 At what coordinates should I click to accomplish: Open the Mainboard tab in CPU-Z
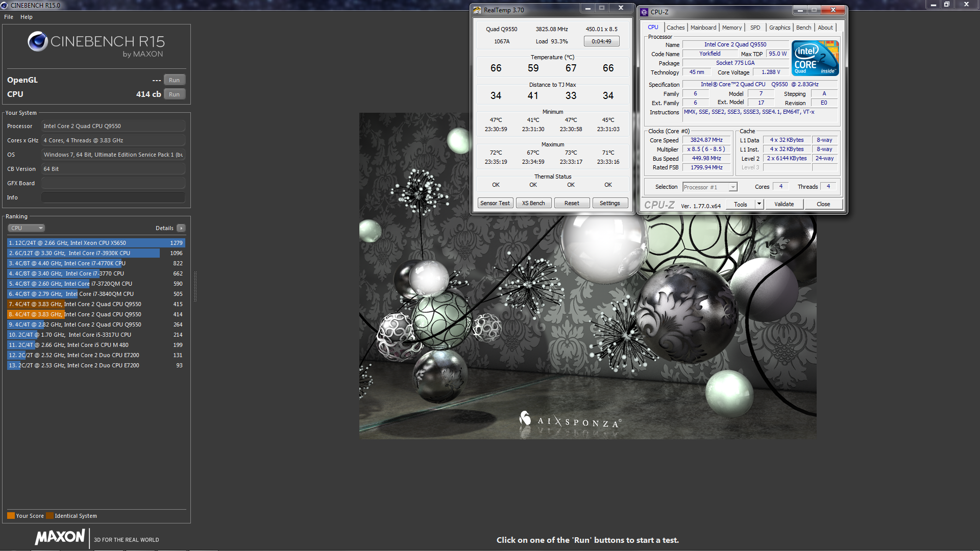703,28
